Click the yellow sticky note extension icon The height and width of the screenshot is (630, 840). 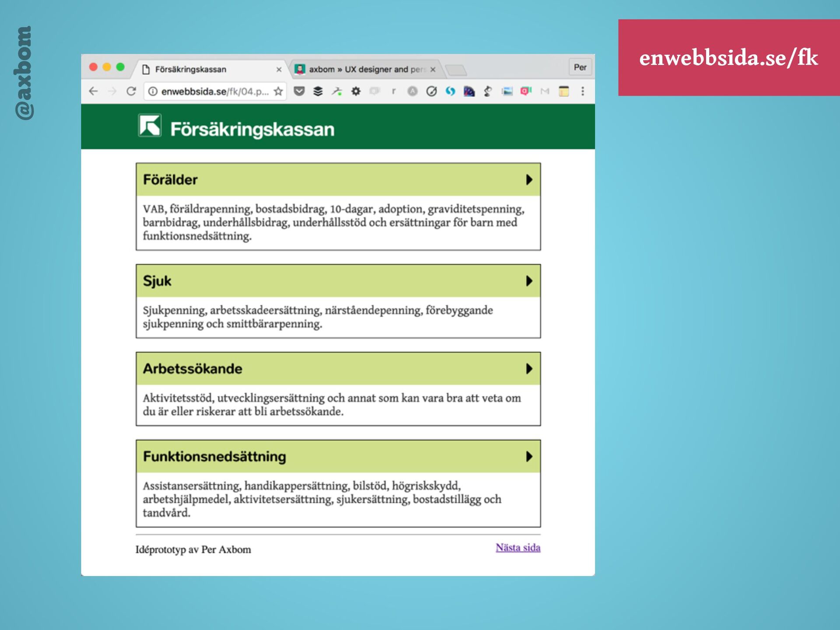click(x=564, y=91)
